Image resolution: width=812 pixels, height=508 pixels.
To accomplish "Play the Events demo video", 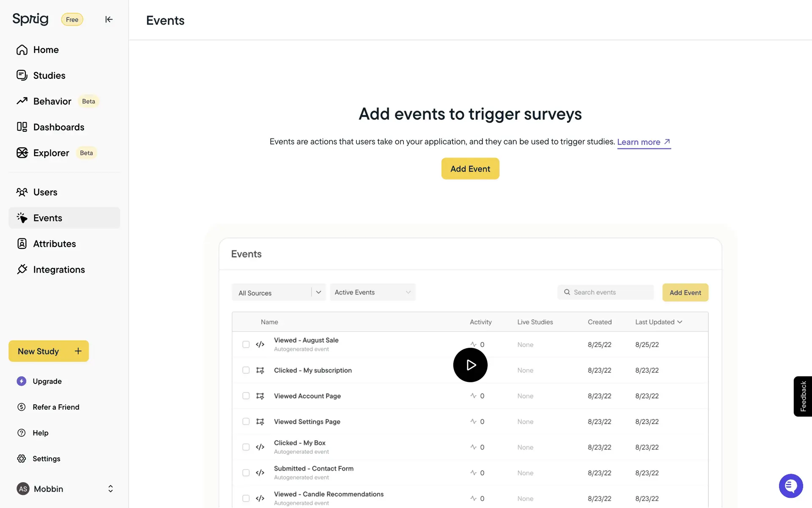I will pyautogui.click(x=470, y=365).
